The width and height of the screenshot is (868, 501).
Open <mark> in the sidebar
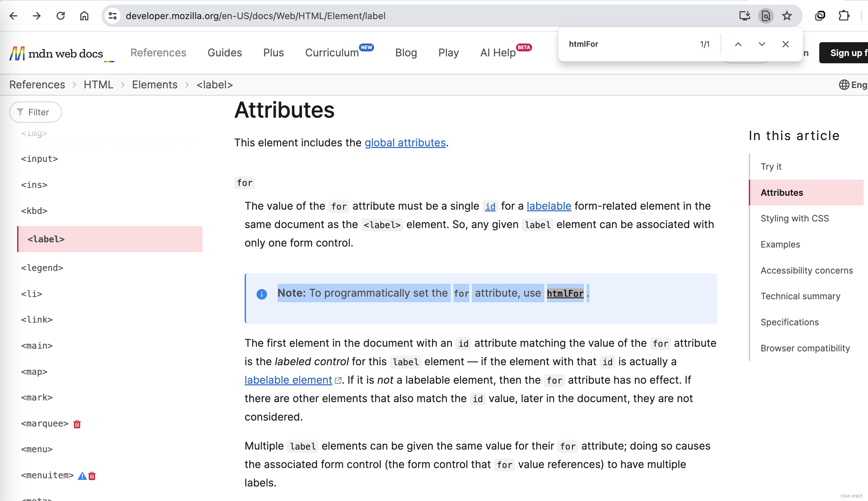[37, 398]
